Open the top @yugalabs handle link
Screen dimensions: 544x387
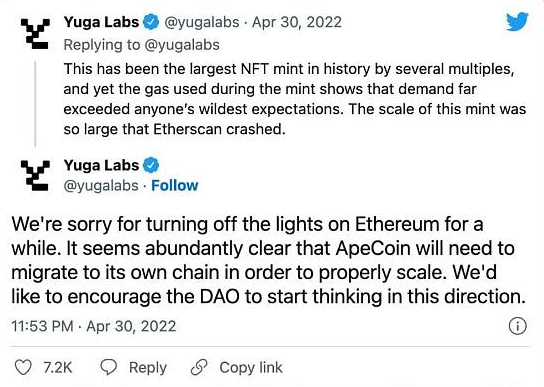click(x=202, y=23)
